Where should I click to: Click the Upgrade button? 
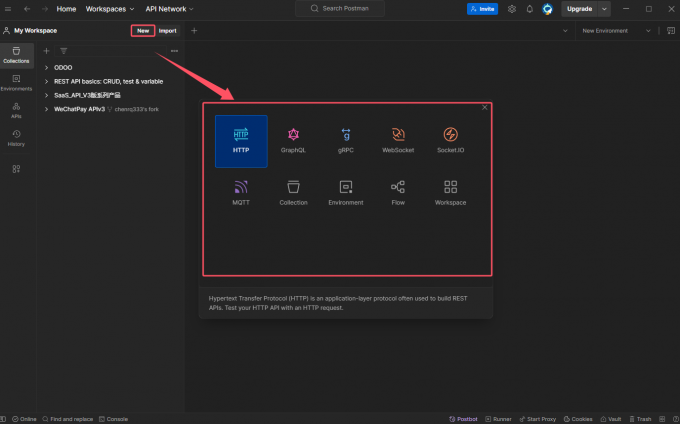click(579, 9)
